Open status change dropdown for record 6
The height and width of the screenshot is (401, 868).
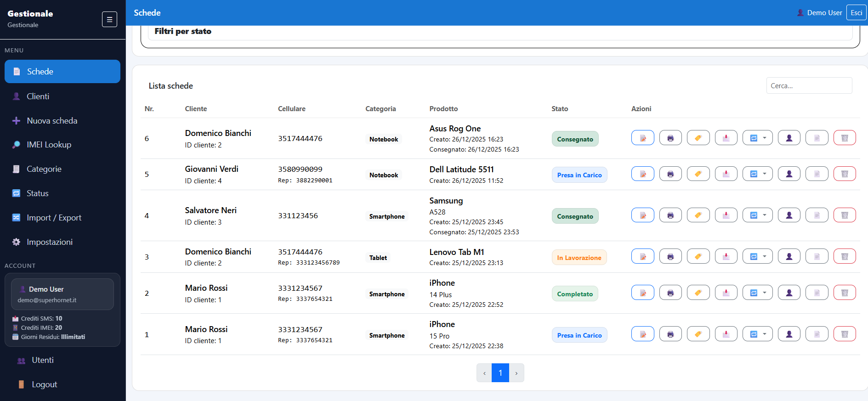[x=757, y=138]
